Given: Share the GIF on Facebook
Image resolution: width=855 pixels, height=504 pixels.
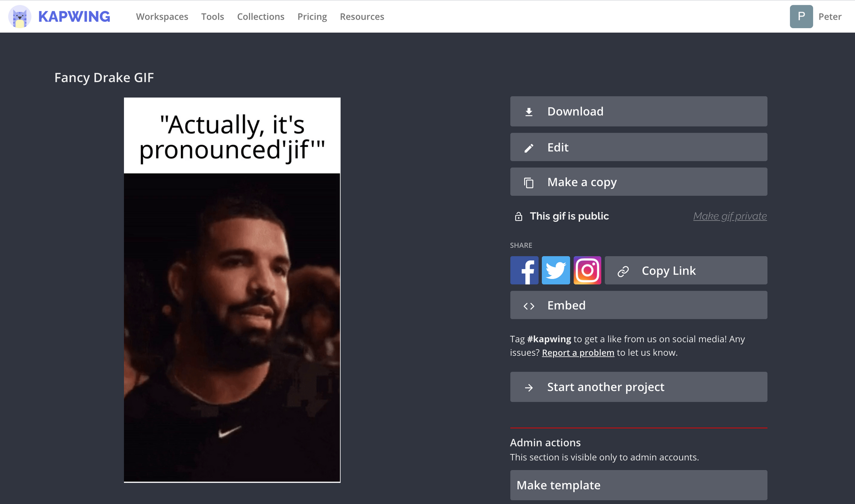Looking at the screenshot, I should pos(524,270).
